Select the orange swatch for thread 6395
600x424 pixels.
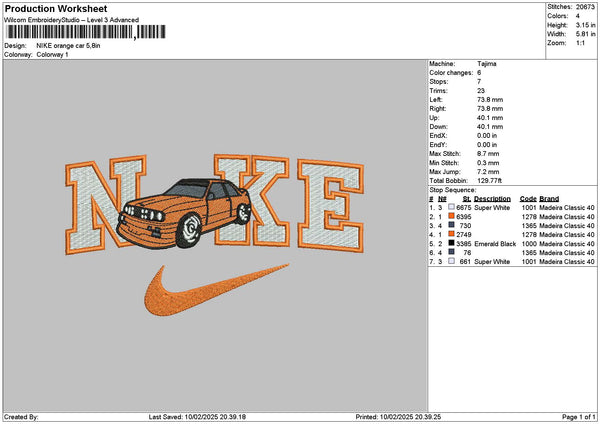coord(452,216)
